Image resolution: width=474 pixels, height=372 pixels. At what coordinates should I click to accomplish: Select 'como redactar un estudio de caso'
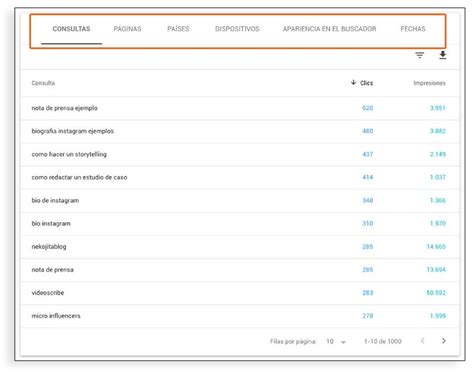tap(79, 177)
